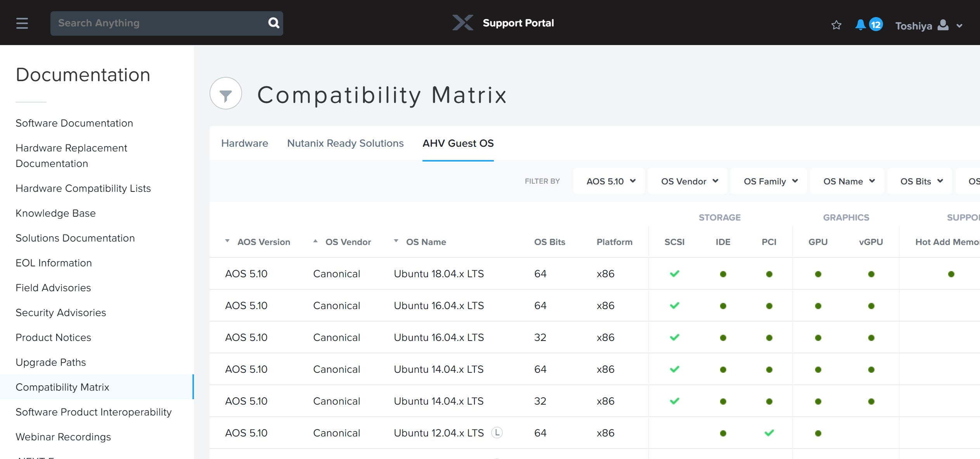The width and height of the screenshot is (980, 459).
Task: Open Security Advisories page
Action: coord(61,313)
